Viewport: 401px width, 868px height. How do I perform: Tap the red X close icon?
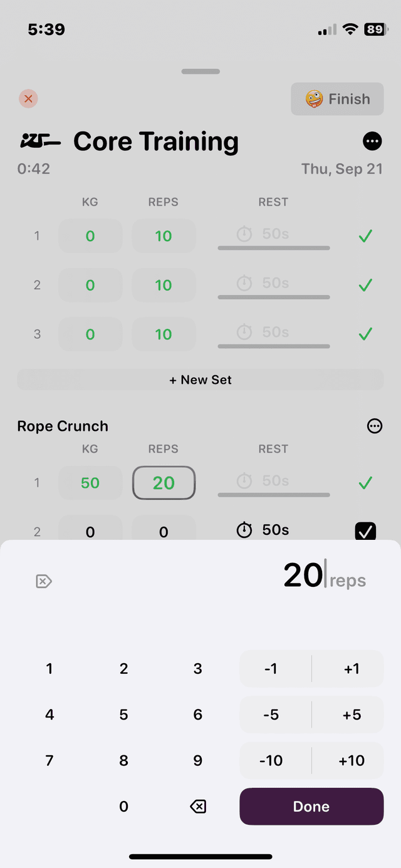pyautogui.click(x=28, y=98)
